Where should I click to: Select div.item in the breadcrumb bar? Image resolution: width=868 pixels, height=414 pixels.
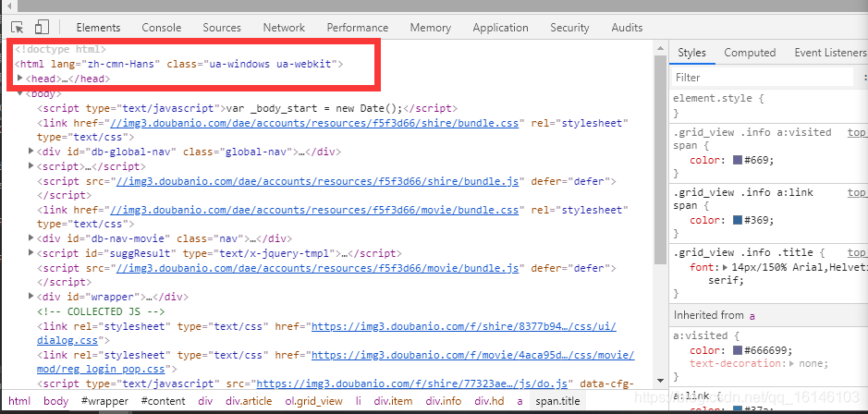click(393, 401)
